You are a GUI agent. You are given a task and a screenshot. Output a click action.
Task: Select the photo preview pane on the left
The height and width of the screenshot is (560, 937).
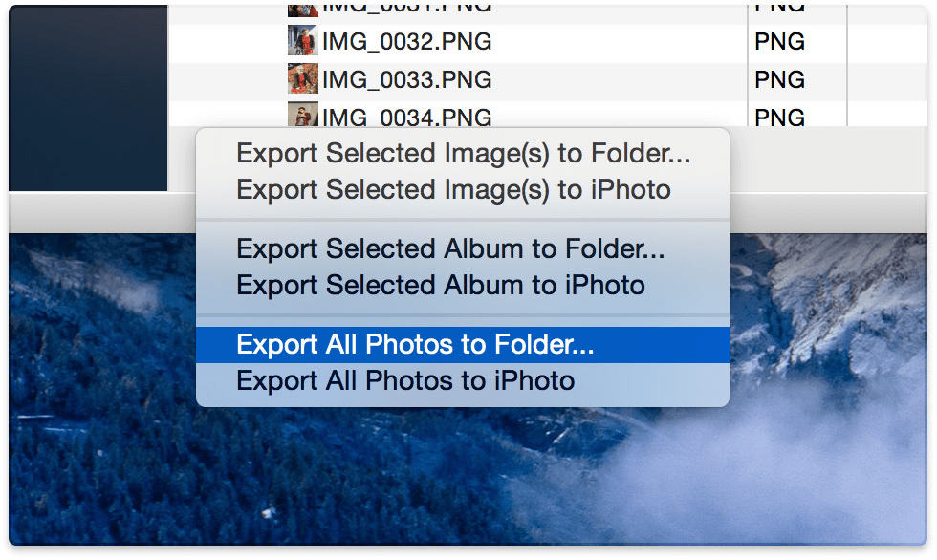coord(86,96)
